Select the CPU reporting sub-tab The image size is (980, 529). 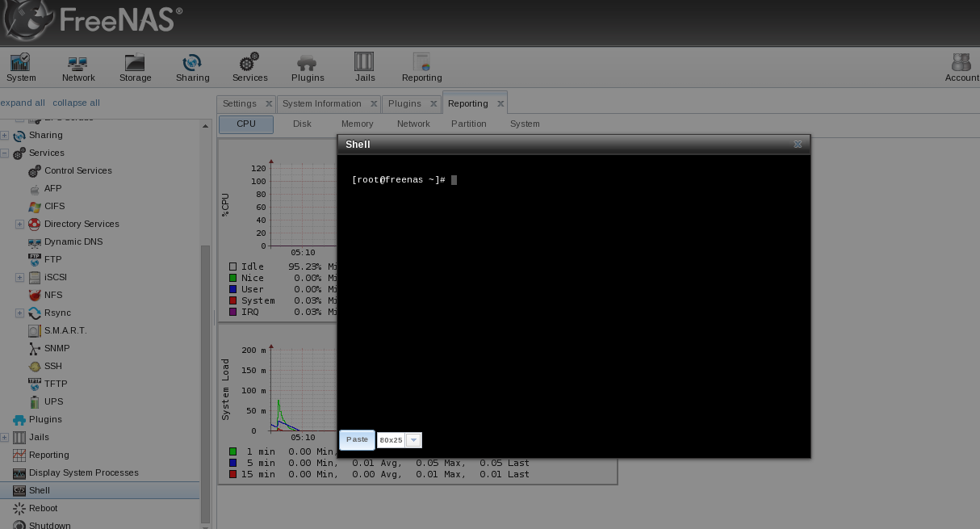click(x=246, y=124)
